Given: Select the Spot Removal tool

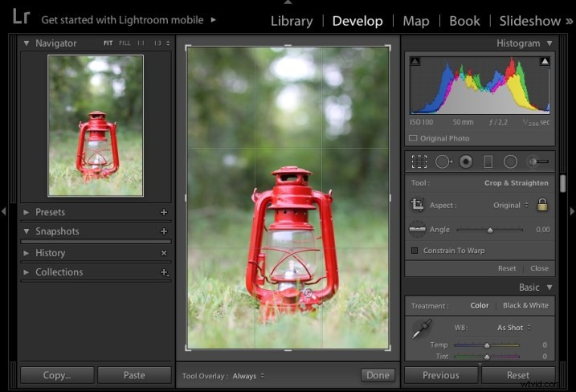Looking at the screenshot, I should (443, 161).
